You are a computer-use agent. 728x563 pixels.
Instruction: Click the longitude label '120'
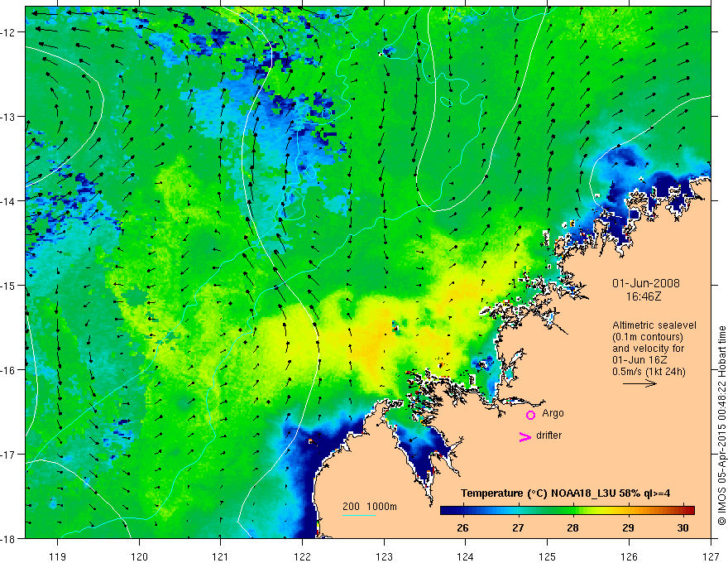pyautogui.click(x=139, y=556)
